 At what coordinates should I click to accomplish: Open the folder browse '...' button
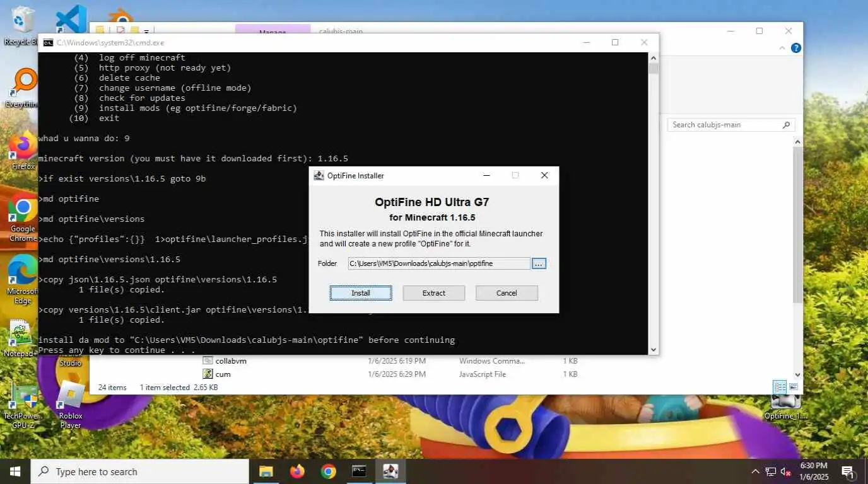(x=539, y=263)
